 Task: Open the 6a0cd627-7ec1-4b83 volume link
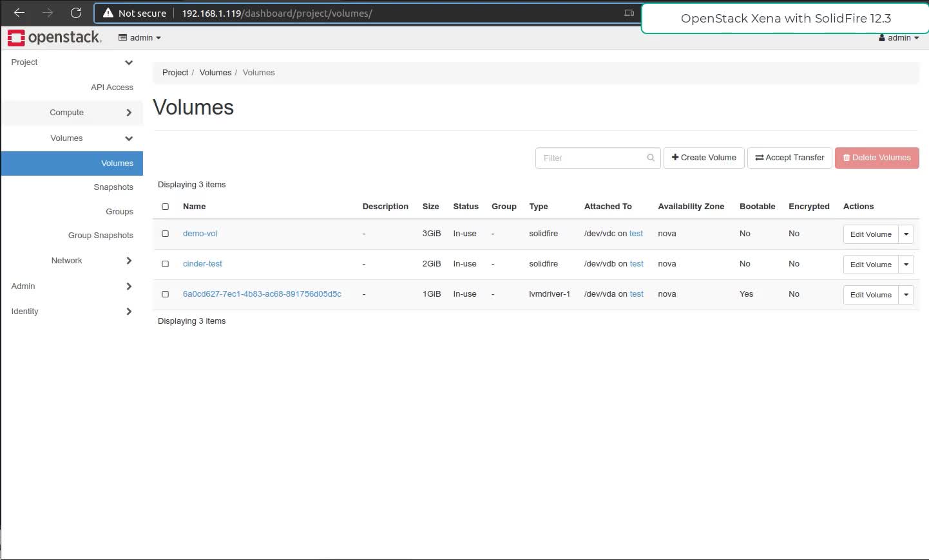tap(262, 294)
